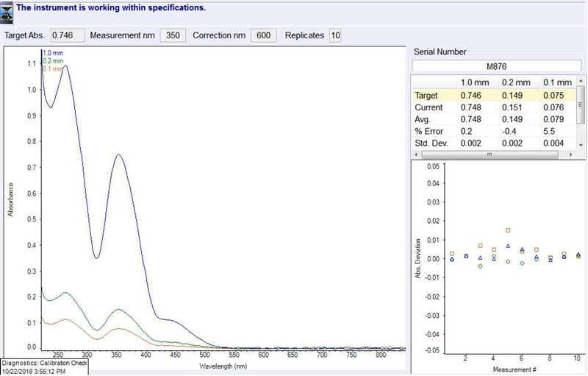Click the Measurement nm field showing 350
Screen dimensions: 588x376
click(x=173, y=35)
